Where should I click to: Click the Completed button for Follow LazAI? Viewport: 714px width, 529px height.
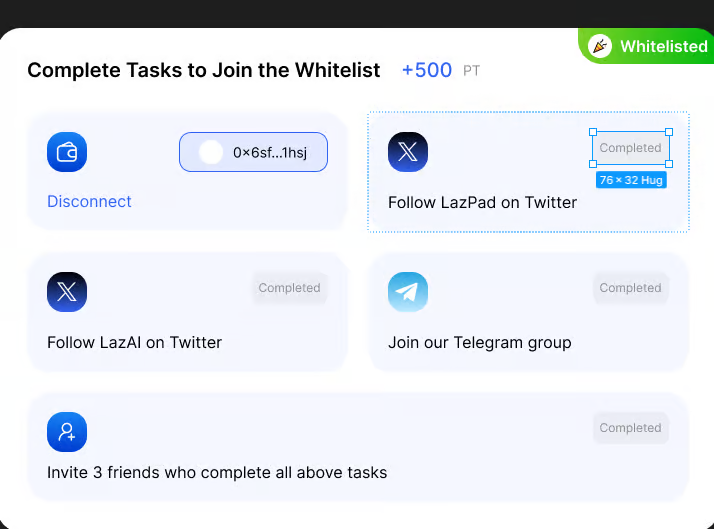(289, 288)
